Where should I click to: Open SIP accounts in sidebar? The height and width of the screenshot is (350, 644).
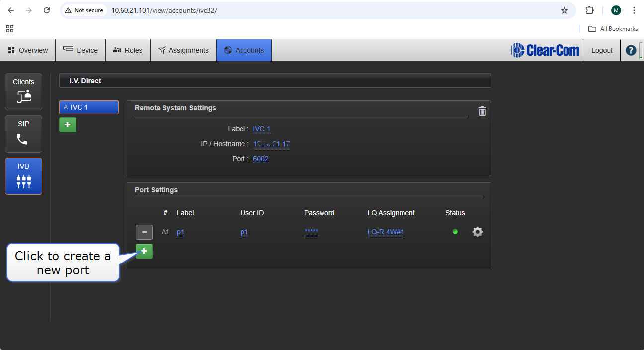click(23, 134)
